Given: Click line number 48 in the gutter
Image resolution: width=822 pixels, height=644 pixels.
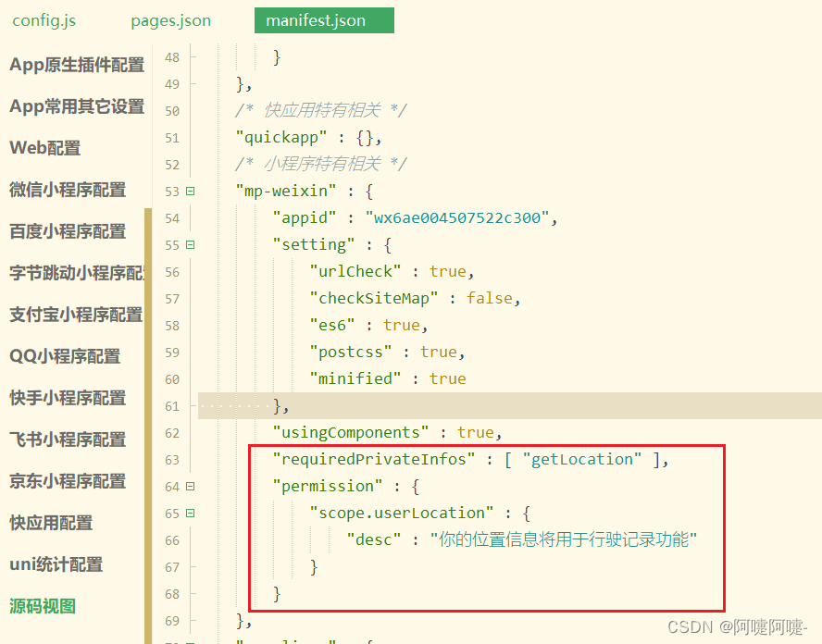Looking at the screenshot, I should click(x=172, y=57).
